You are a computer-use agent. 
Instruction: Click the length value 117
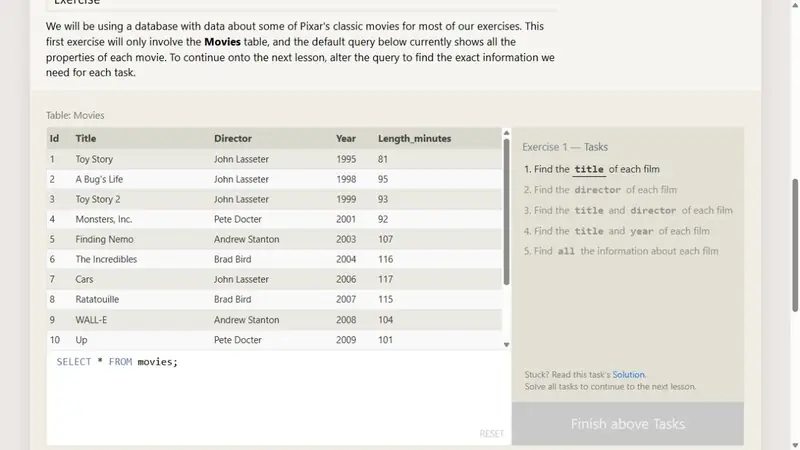[x=385, y=279]
